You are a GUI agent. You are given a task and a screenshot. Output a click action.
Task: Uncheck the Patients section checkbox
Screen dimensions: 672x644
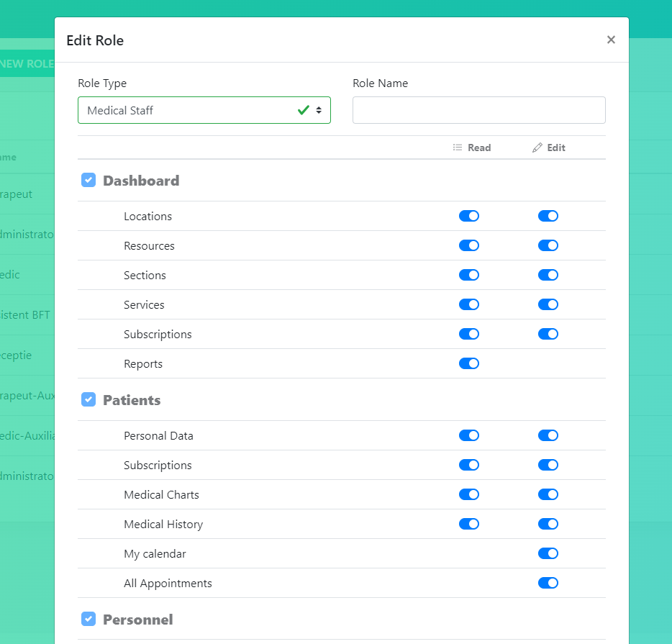pyautogui.click(x=88, y=399)
